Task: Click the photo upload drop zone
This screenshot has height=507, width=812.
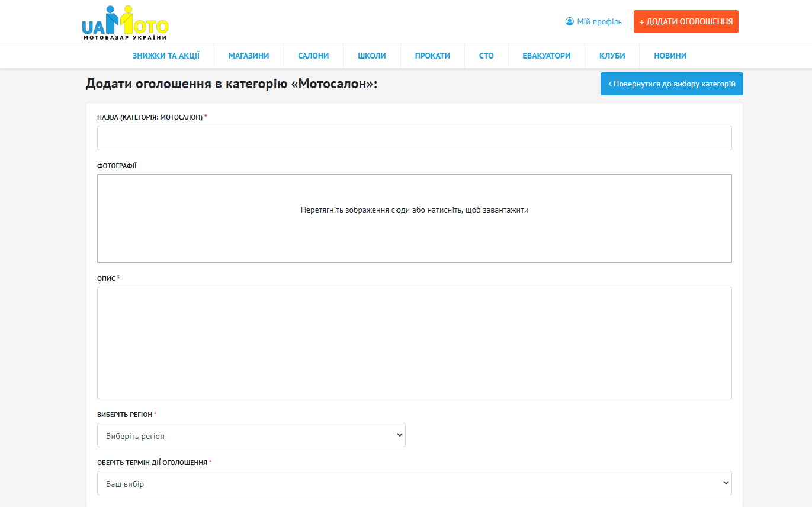Action: 414,219
